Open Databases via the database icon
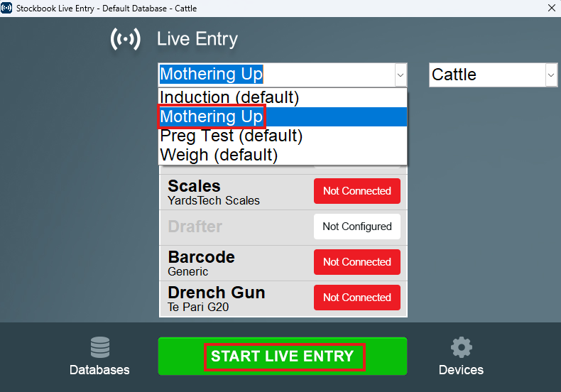Screen dimensions: 561x392 99,348
